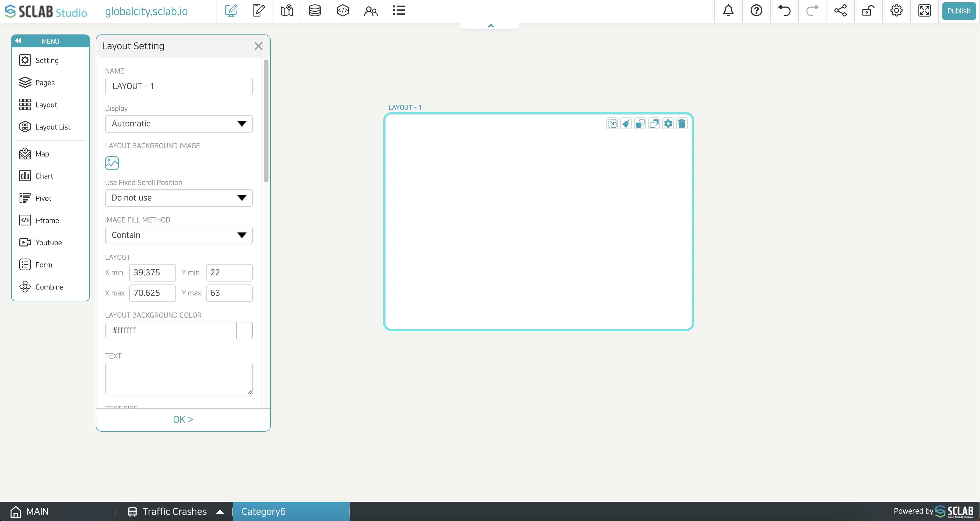Expand the Traffic Crashes page menu
The image size is (980, 521).
[x=220, y=511]
